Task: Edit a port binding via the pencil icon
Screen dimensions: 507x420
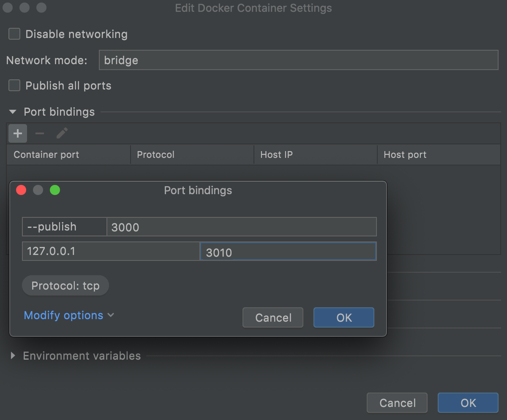Action: tap(62, 133)
